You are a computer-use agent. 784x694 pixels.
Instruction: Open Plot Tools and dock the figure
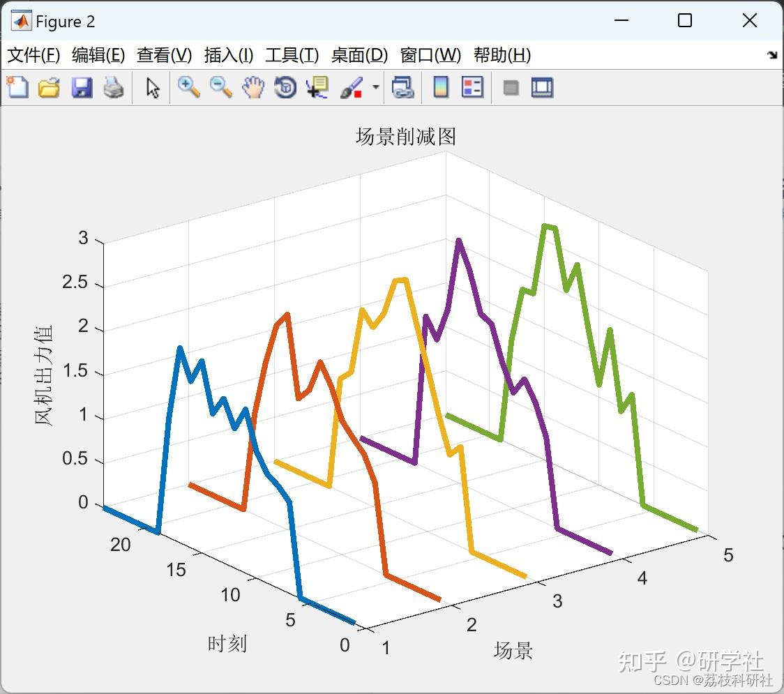coord(542,87)
